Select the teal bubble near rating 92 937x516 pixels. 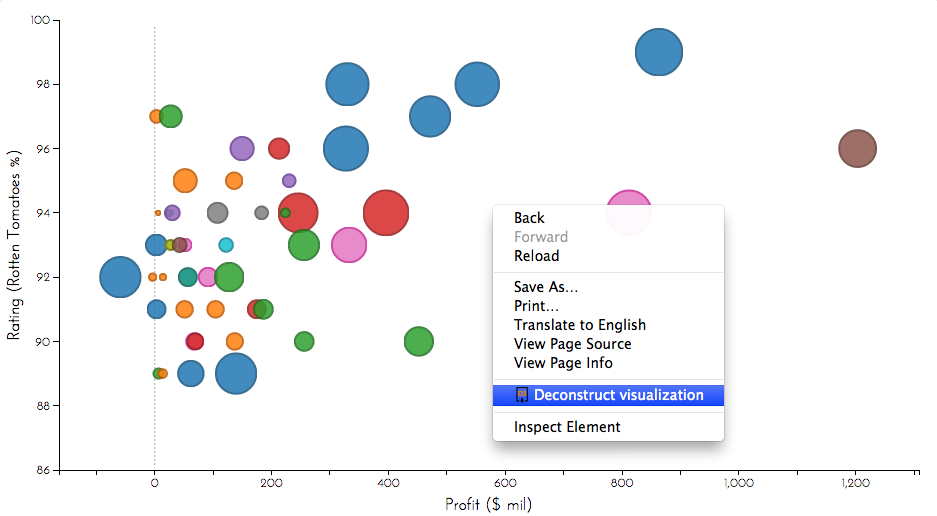(x=187, y=277)
